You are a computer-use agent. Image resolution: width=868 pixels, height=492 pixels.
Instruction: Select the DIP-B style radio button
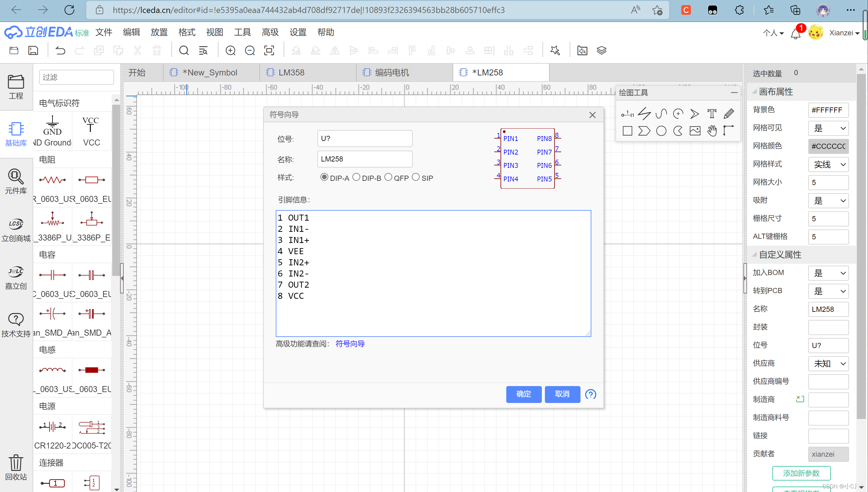coord(356,177)
